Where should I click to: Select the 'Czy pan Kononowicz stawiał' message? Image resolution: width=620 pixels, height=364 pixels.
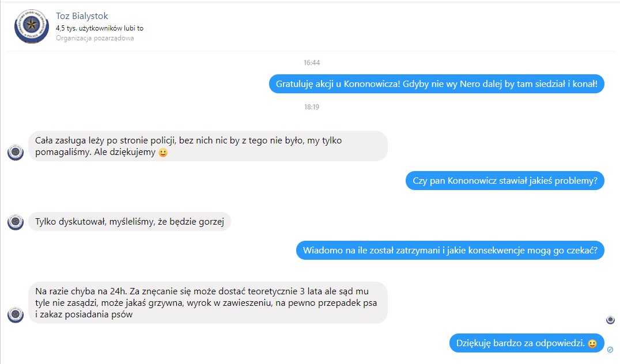[505, 181]
